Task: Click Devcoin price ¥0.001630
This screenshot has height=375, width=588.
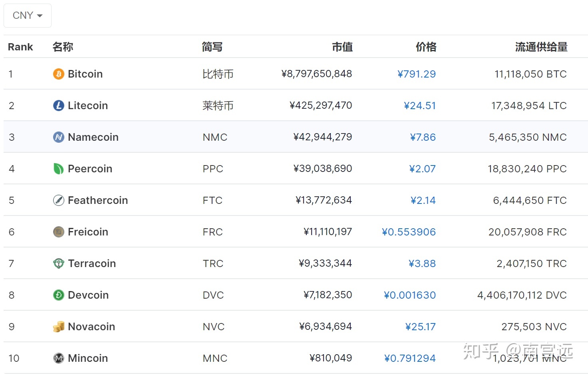Action: click(x=410, y=295)
